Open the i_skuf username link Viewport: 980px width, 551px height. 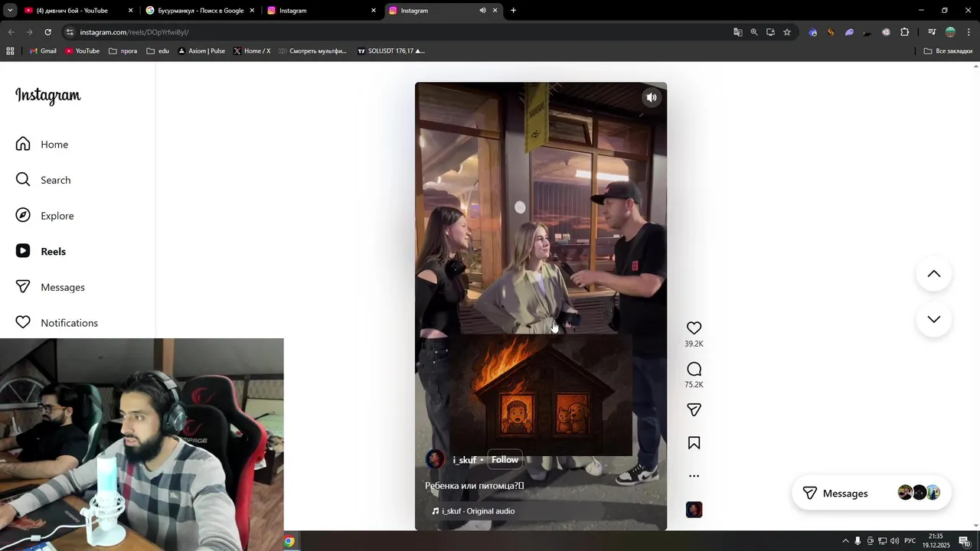click(x=464, y=460)
